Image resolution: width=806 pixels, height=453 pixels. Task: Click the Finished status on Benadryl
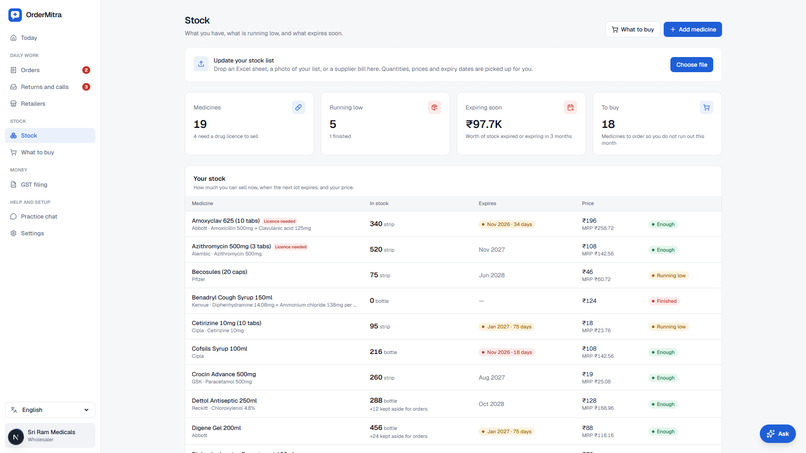664,301
